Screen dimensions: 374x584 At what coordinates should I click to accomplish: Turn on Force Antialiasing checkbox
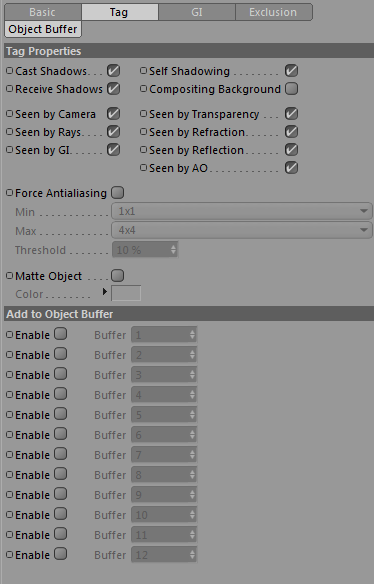pos(117,193)
